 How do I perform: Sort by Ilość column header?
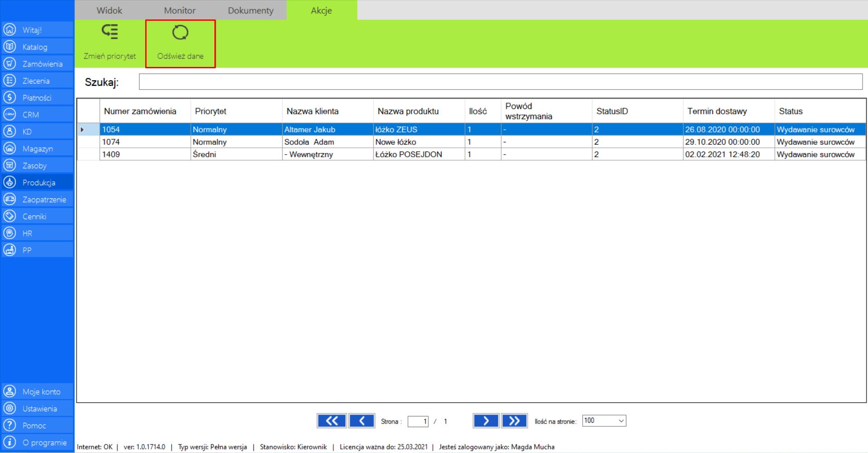tap(483, 111)
